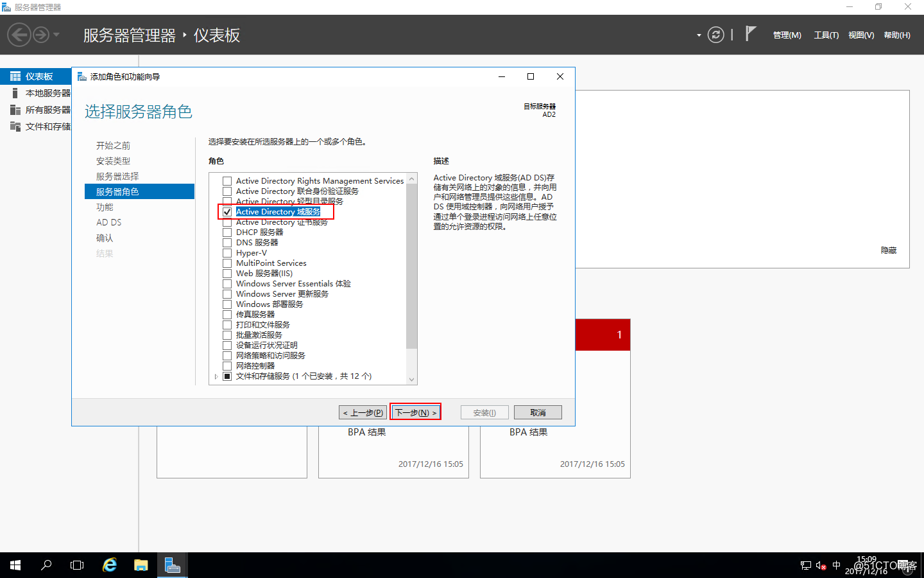
Task: Click Server Manager taskbar icon
Action: 173,565
